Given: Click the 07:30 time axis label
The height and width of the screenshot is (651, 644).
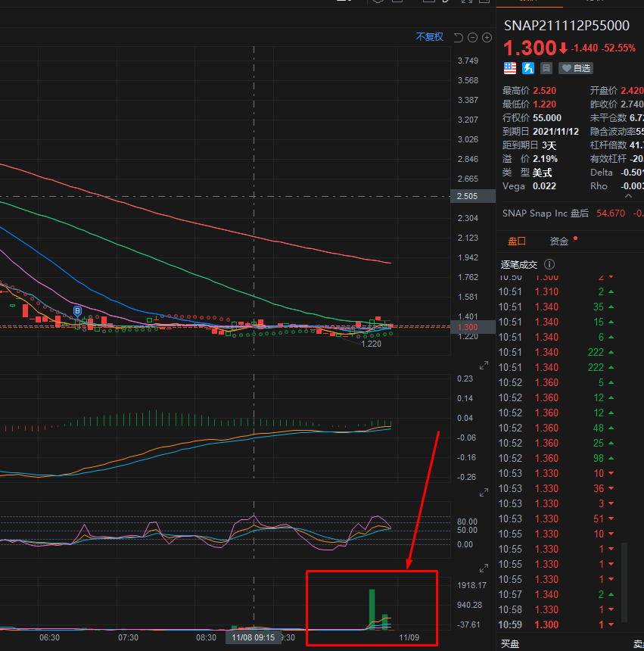Looking at the screenshot, I should (128, 637).
